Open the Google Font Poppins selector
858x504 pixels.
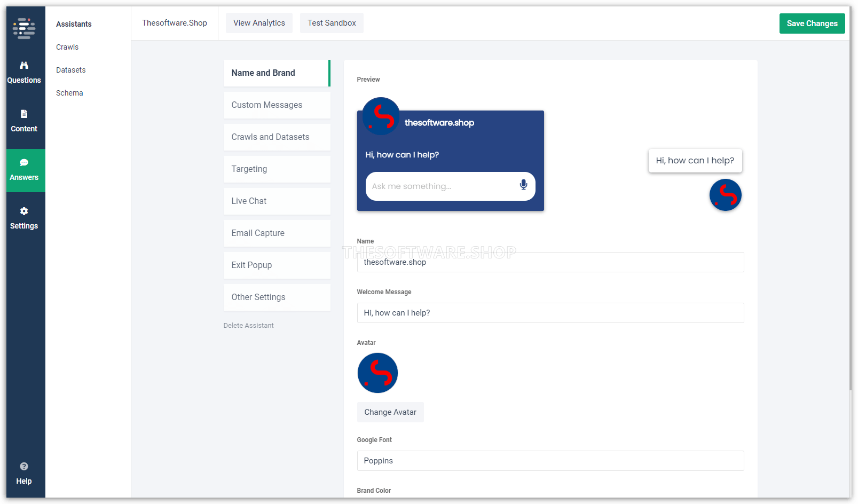(550, 461)
